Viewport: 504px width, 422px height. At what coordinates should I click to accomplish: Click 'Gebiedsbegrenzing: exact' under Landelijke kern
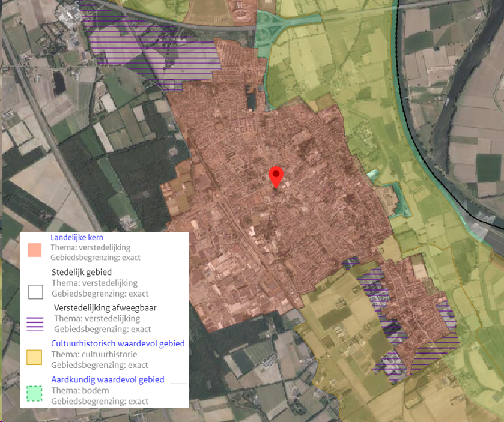(x=96, y=258)
